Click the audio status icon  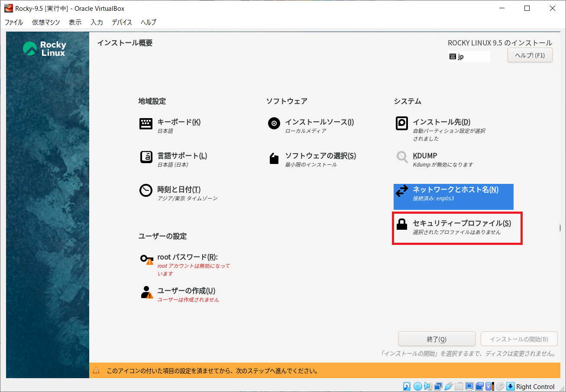point(428,386)
